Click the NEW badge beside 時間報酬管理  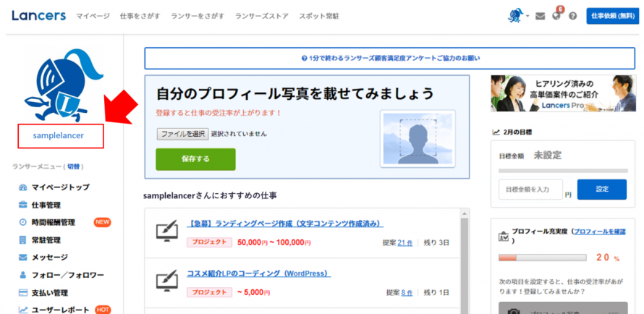click(x=102, y=222)
